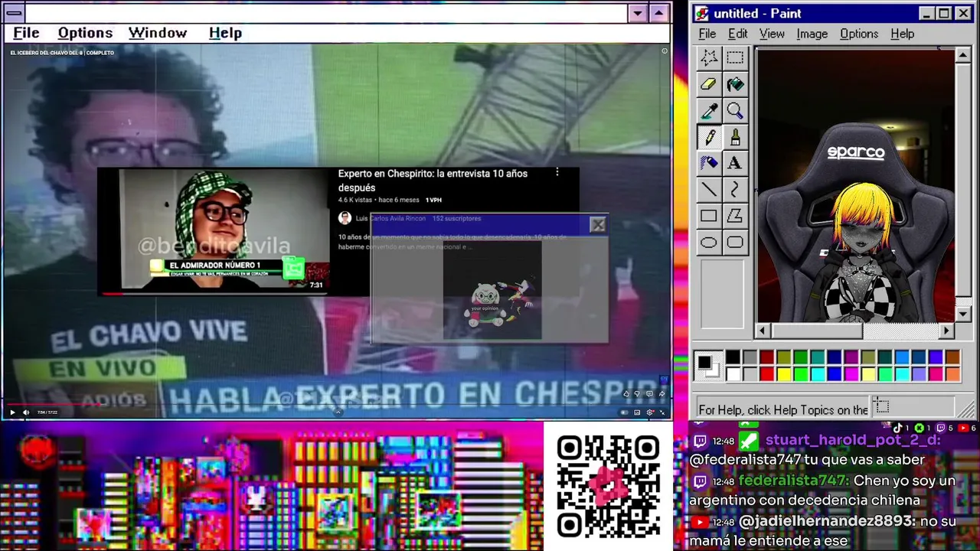Open Paint's Image menu

tap(812, 34)
